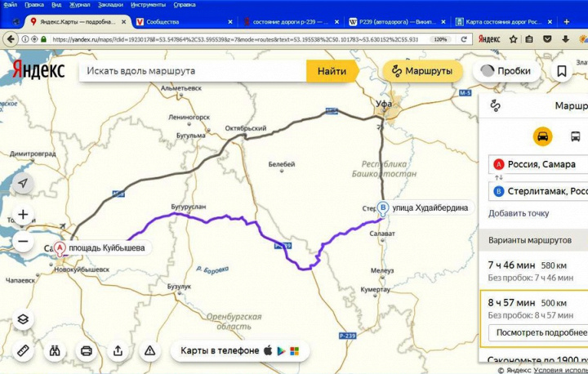Image resolution: width=588 pixels, height=374 pixels.
Task: Zoom out with the minus button
Action: tap(23, 241)
